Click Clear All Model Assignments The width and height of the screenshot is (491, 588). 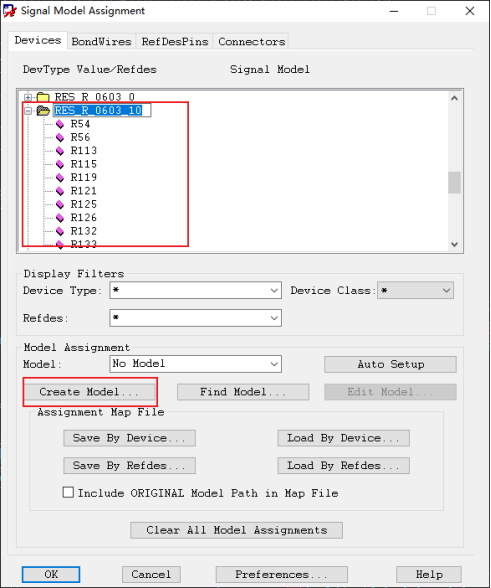tap(236, 530)
